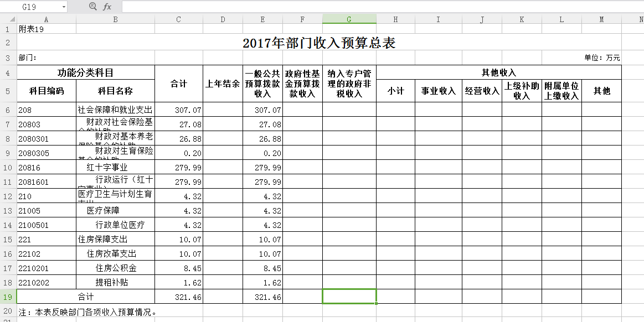This screenshot has width=644, height=322.
Task: Select row 6 header
Action: point(8,110)
